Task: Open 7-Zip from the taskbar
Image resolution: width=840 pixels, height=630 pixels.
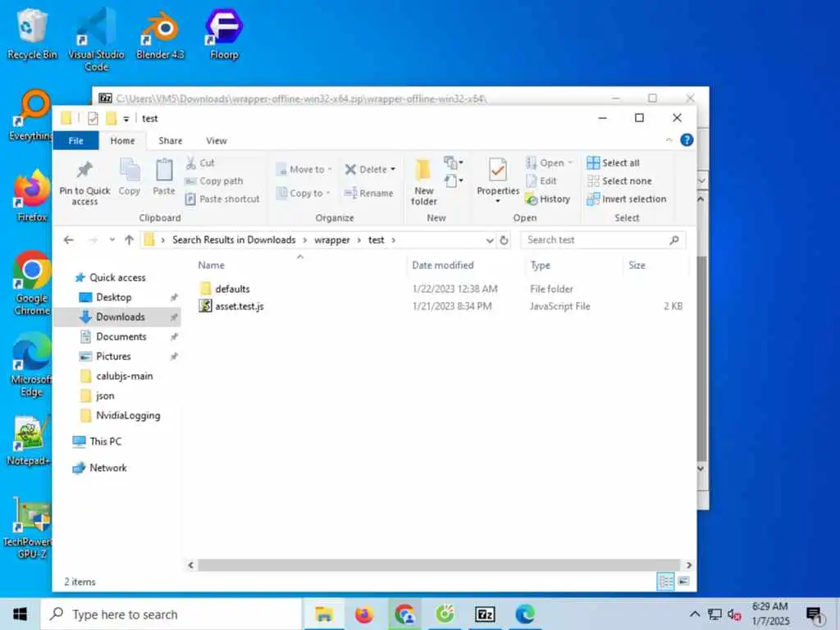Action: pyautogui.click(x=485, y=614)
